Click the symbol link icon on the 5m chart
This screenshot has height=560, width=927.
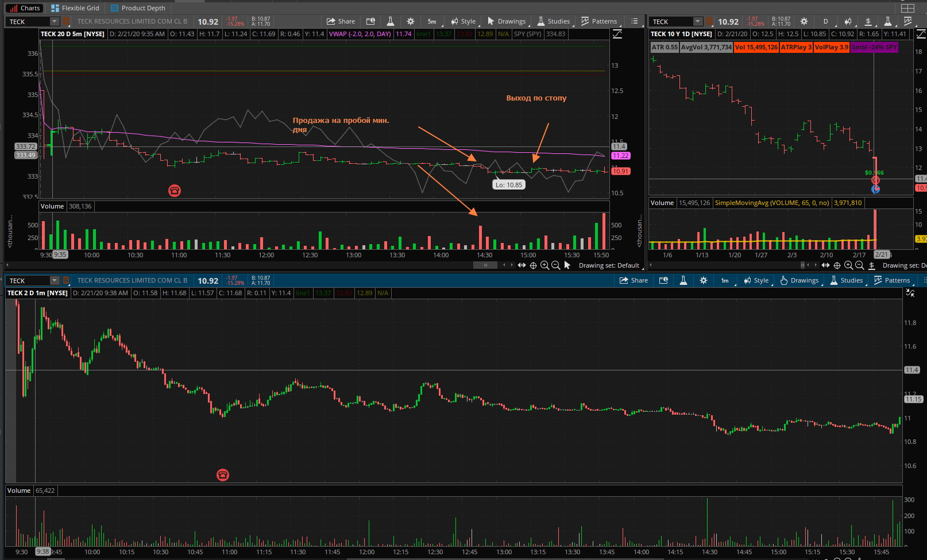(x=66, y=22)
